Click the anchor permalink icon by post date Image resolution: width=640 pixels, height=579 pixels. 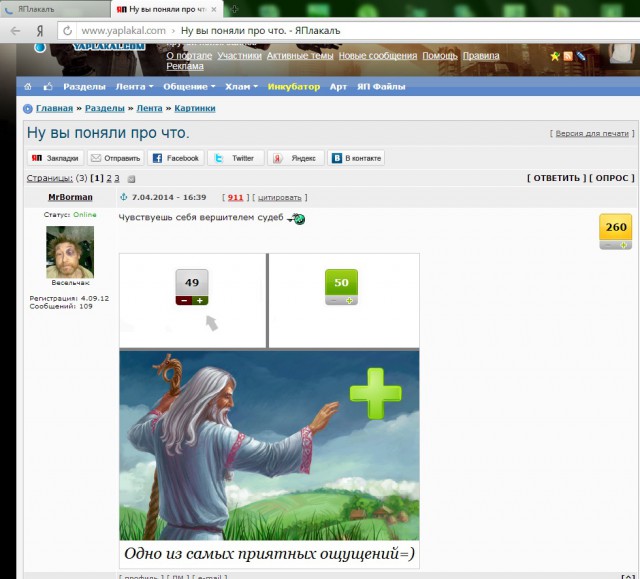pyautogui.click(x=123, y=197)
